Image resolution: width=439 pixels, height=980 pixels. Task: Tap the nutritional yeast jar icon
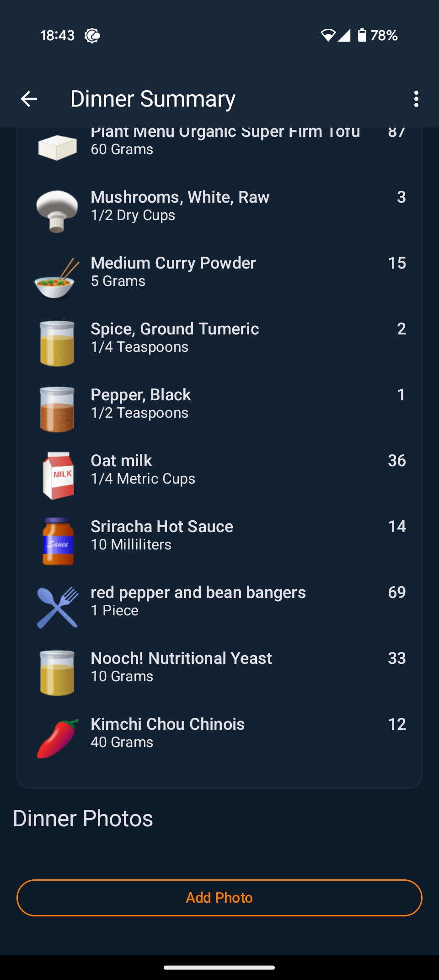pos(57,673)
